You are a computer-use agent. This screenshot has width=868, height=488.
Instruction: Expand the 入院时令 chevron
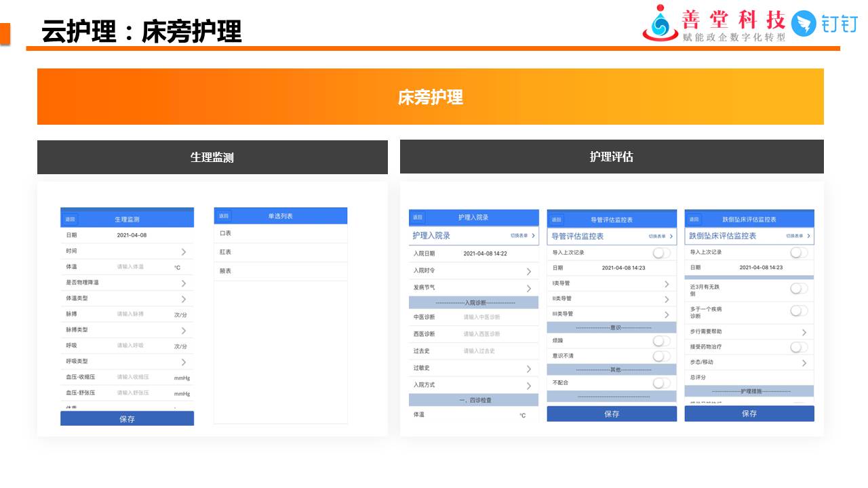coord(528,271)
